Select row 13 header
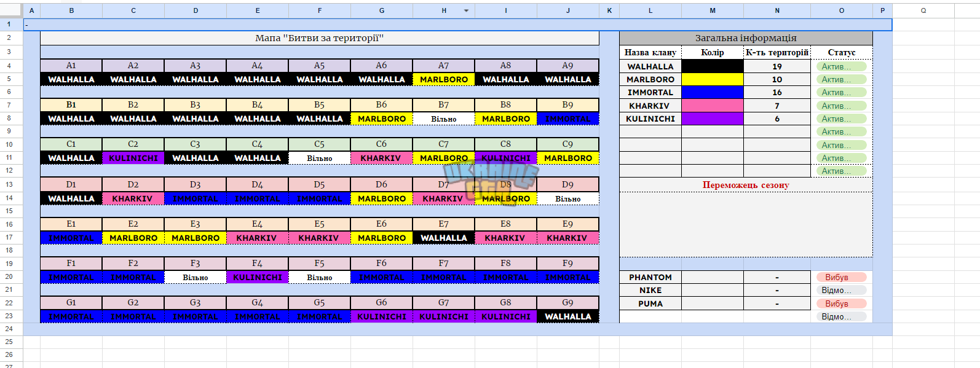Viewport: 980px width, 368px height. (11, 184)
